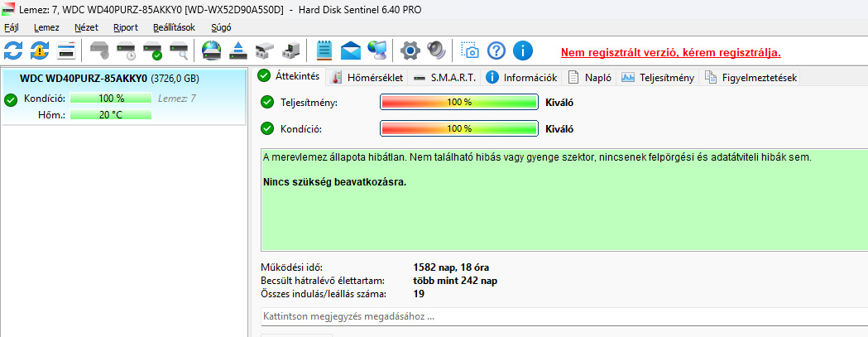Open the Súgó menu

222,27
